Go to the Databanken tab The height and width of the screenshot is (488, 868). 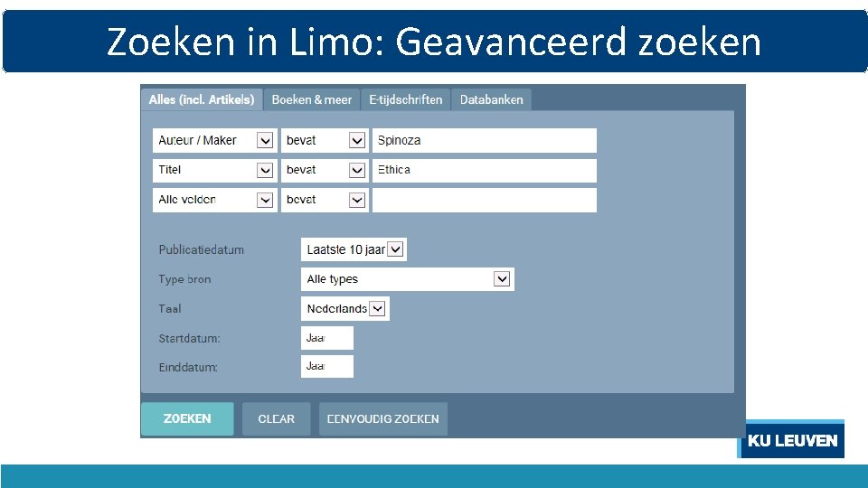491,99
